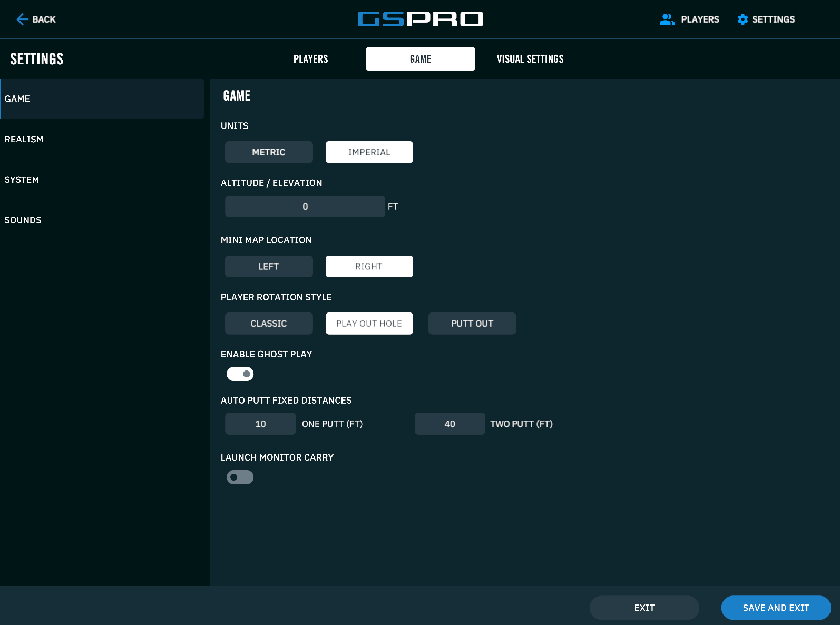Click the settings gear icon
The height and width of the screenshot is (625, 840).
[743, 19]
